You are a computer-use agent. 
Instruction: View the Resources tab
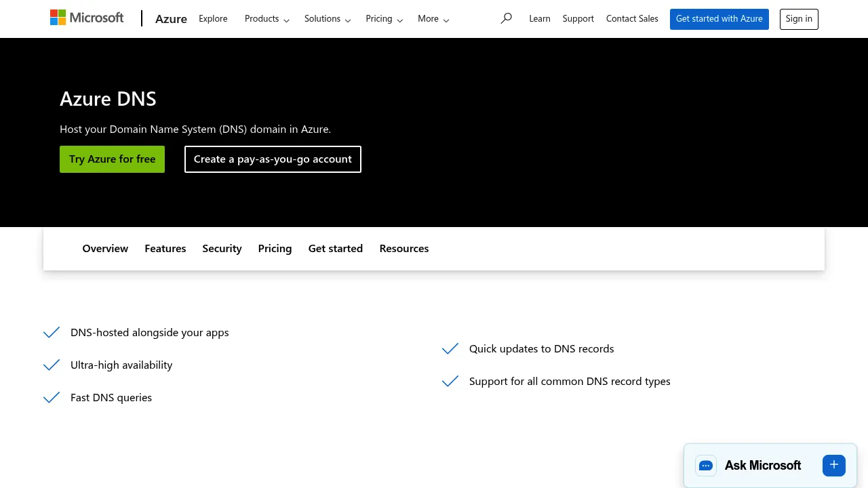pos(404,249)
